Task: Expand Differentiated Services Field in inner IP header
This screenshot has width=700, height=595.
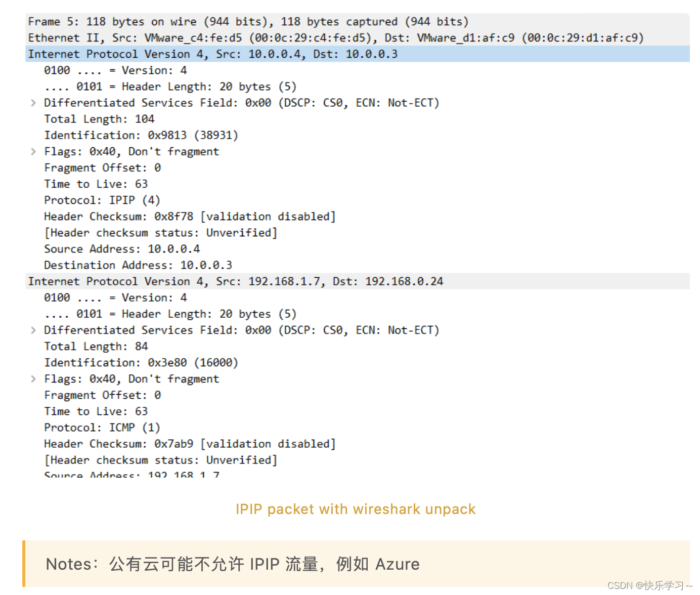Action: coord(33,330)
